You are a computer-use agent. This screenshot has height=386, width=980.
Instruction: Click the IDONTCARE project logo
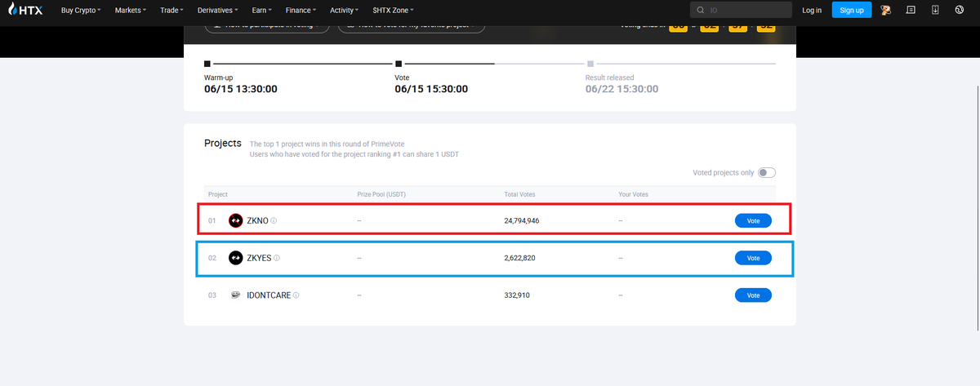point(235,295)
